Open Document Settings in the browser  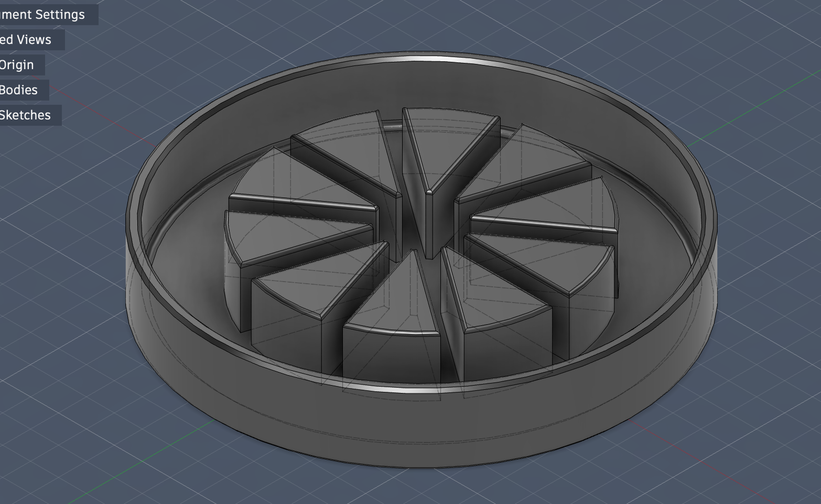[42, 14]
